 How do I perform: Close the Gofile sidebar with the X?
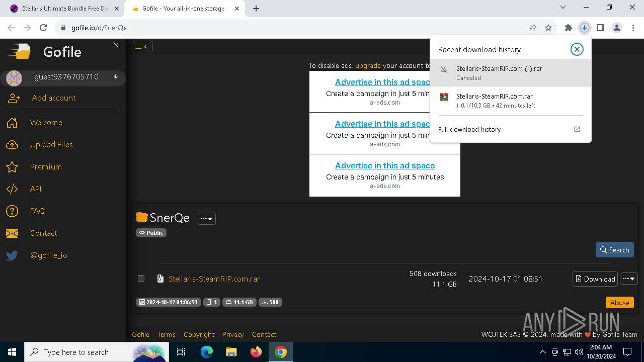click(116, 45)
